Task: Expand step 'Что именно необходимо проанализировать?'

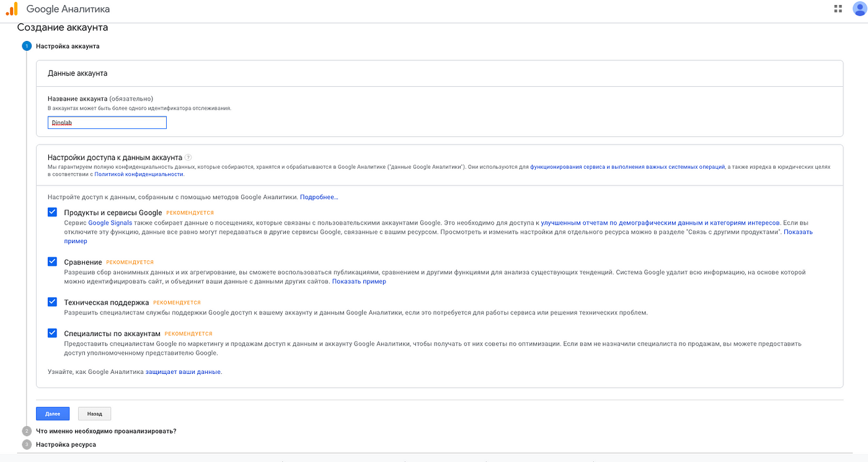Action: 106,431
